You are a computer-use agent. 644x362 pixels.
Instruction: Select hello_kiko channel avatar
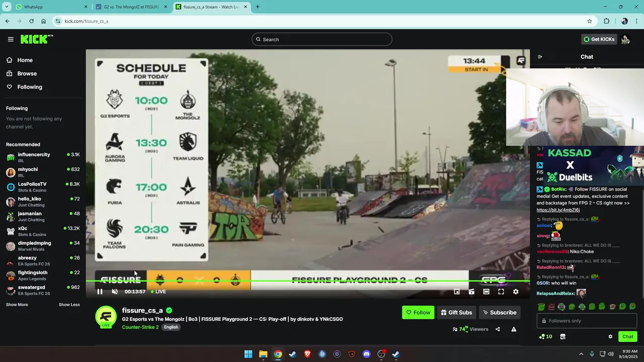(11, 202)
